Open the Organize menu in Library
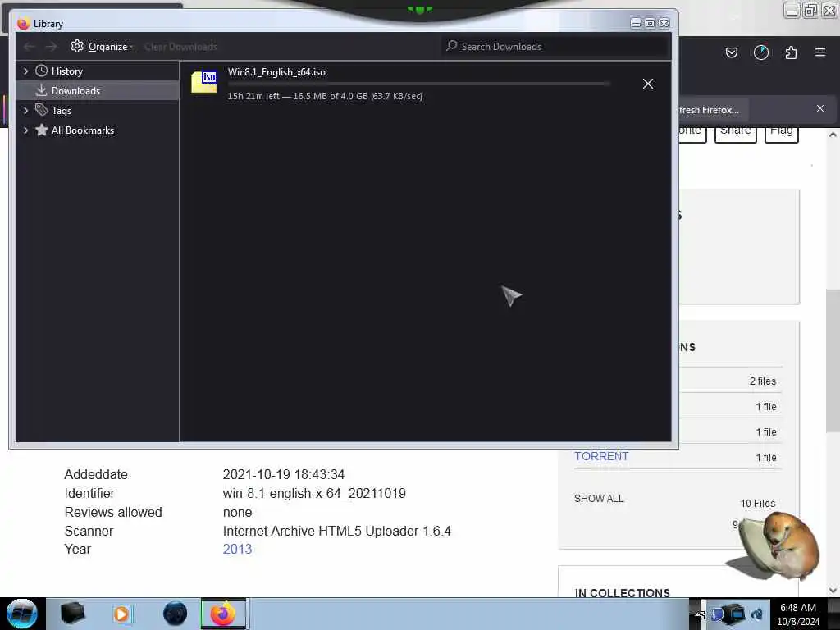Image resolution: width=840 pixels, height=630 pixels. click(101, 47)
